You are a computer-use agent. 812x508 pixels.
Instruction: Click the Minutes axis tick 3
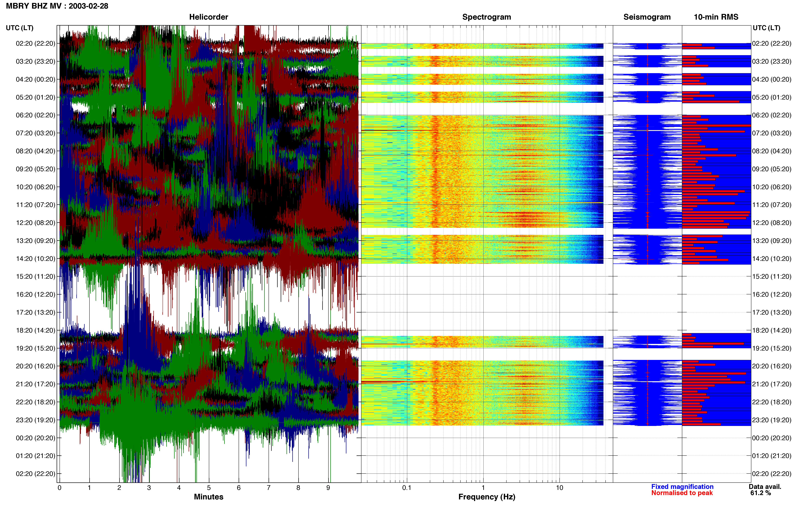pyautogui.click(x=149, y=488)
